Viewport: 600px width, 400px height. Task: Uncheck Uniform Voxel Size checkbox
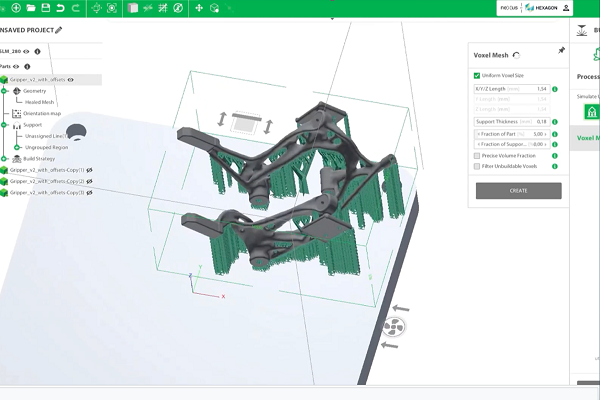pos(477,76)
